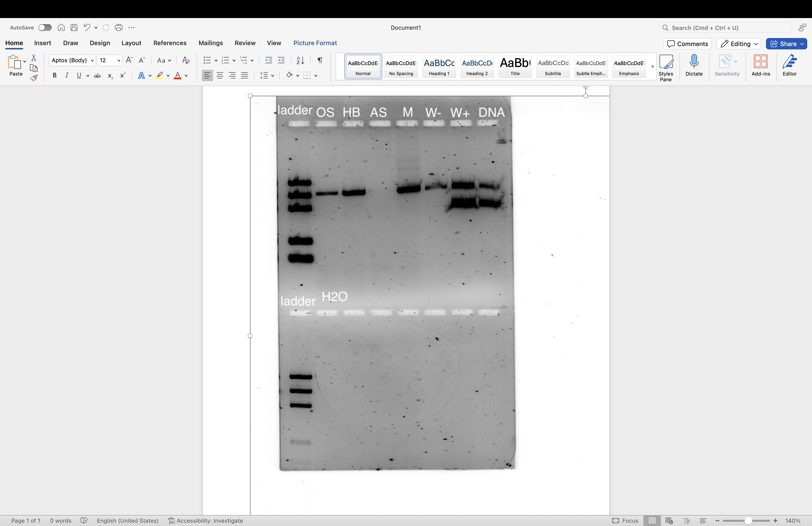Click the Print icon in title bar
Screen dimensions: 812x526
[118, 28]
